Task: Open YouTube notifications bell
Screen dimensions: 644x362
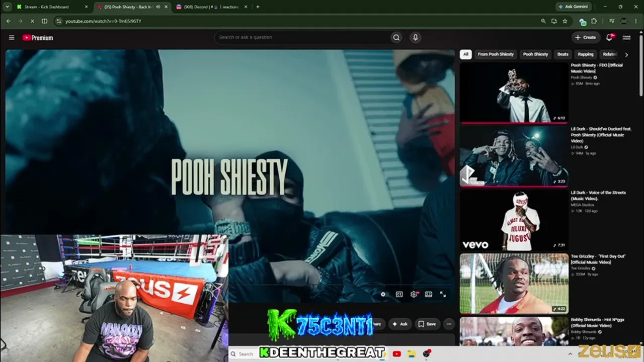Action: (x=610, y=37)
